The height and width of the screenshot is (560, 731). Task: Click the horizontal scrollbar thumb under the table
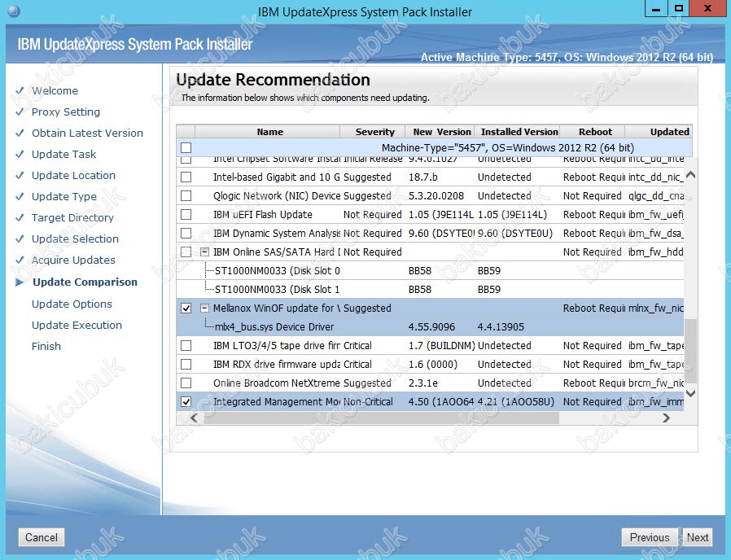click(381, 418)
